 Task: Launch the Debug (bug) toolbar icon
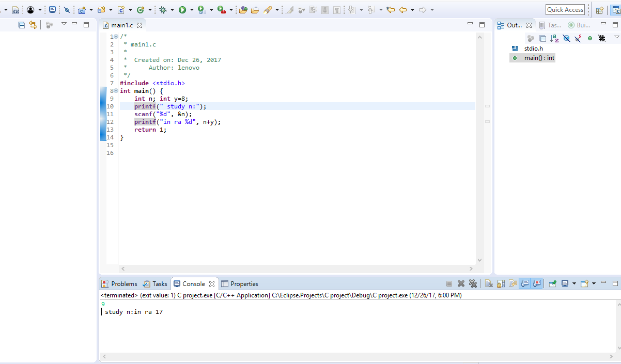tap(163, 9)
